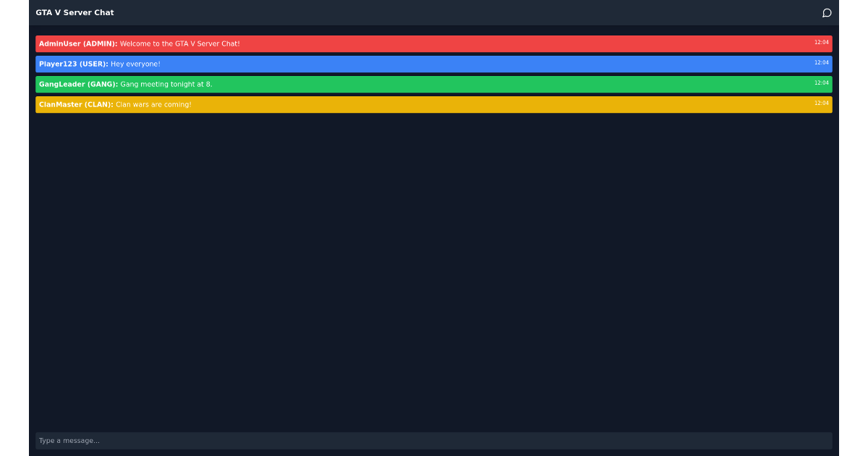Select the green GANG message bar

[x=434, y=84]
